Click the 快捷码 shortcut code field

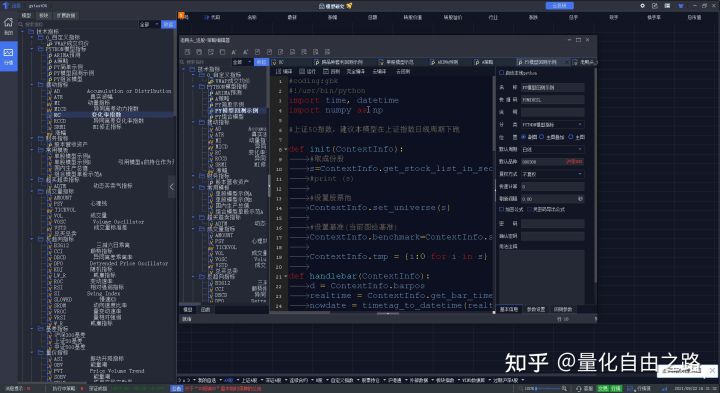(x=552, y=100)
